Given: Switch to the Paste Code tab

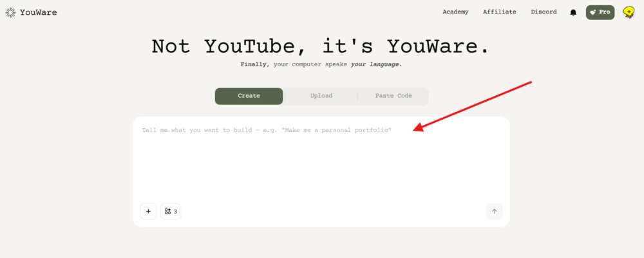Looking at the screenshot, I should coord(393,96).
